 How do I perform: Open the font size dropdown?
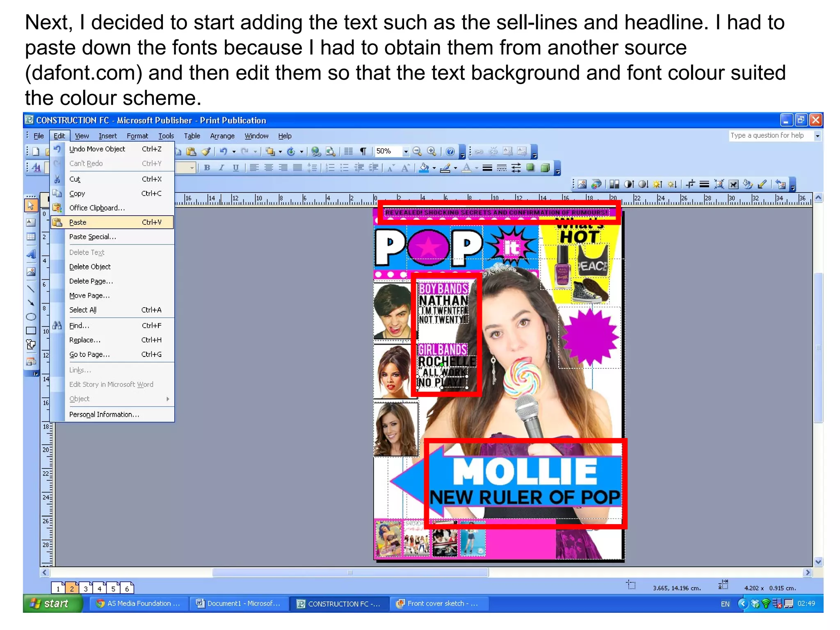tap(191, 168)
